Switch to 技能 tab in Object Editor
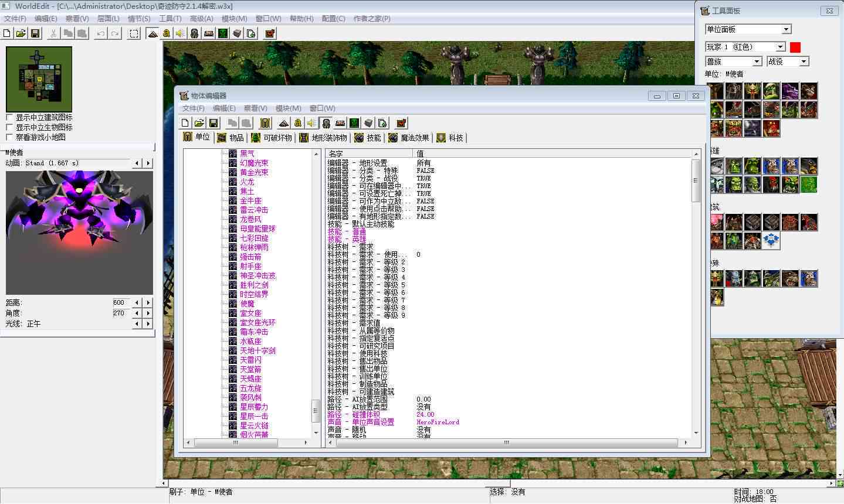This screenshot has width=844, height=504. 368,138
